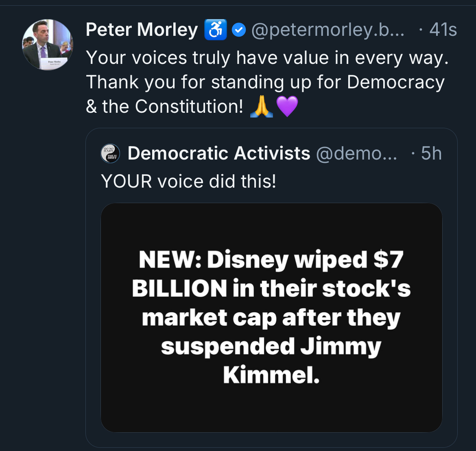Viewport: 476px width, 451px height.
Task: Click "Your voices truly have value" post line
Action: click(x=267, y=58)
